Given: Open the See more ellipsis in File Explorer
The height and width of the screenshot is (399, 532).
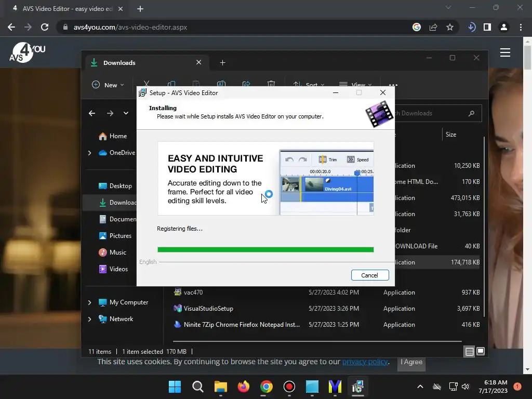Looking at the screenshot, I should tap(393, 85).
